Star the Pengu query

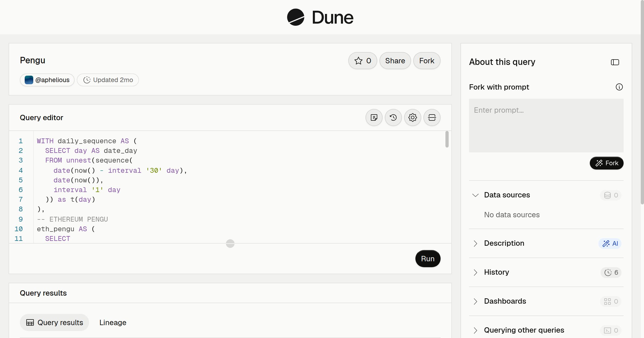coord(363,61)
